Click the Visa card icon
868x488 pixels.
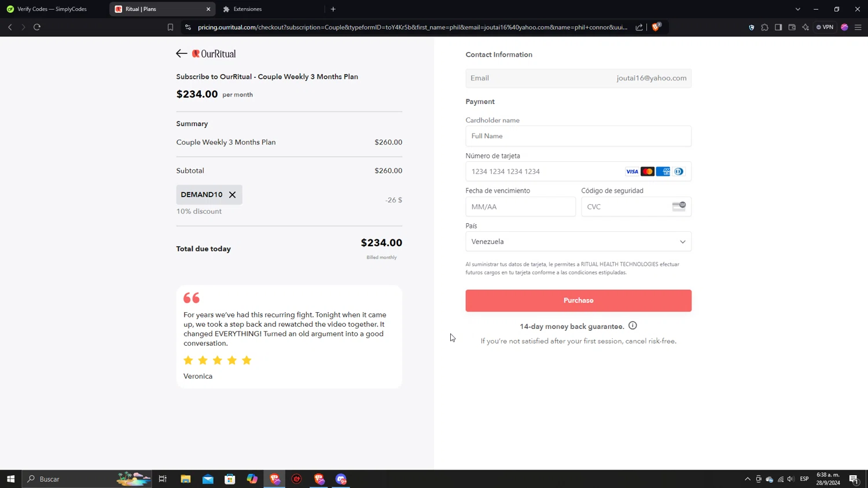pos(632,172)
